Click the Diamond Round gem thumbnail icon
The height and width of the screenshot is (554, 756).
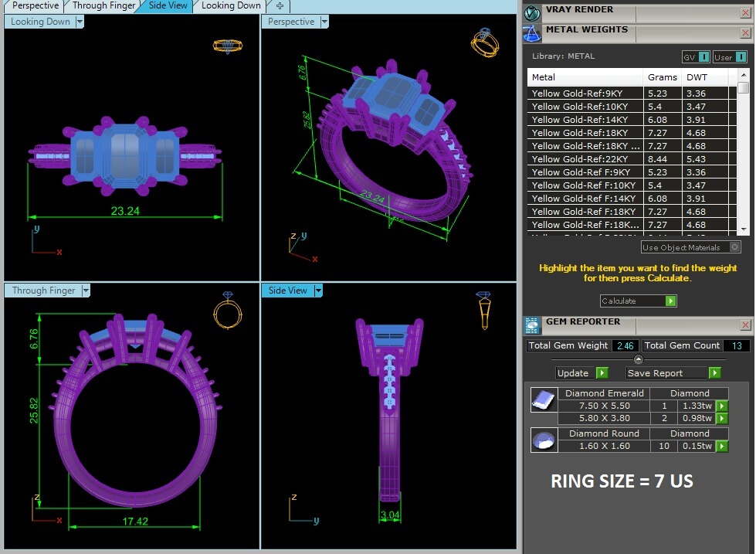tap(544, 440)
